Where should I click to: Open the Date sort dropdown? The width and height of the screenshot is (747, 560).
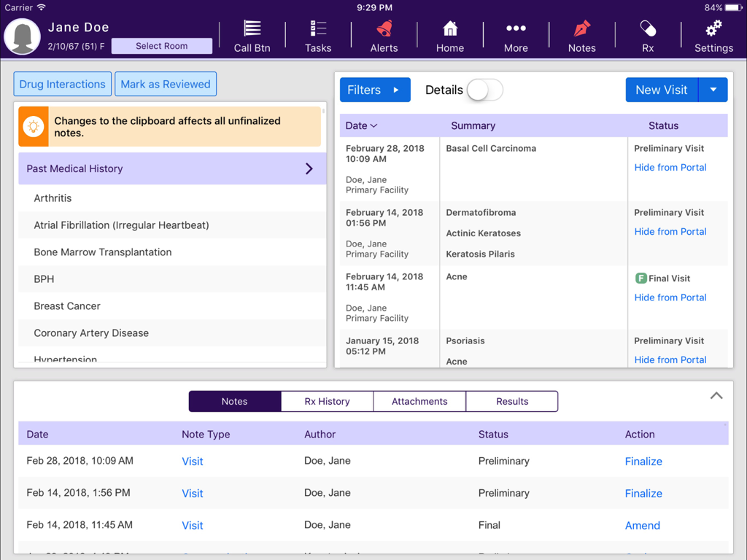tap(361, 125)
